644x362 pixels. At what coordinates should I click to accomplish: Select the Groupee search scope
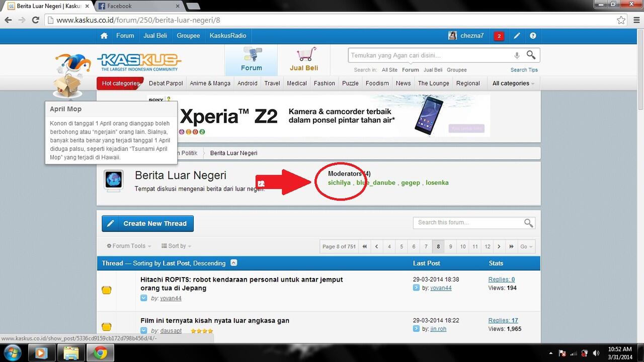click(457, 70)
